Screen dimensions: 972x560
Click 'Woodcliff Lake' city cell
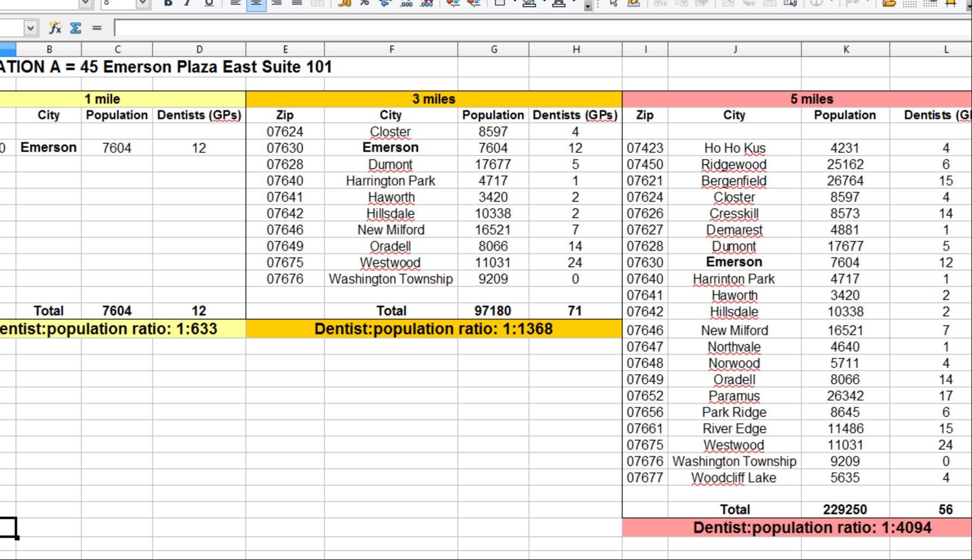pyautogui.click(x=734, y=477)
